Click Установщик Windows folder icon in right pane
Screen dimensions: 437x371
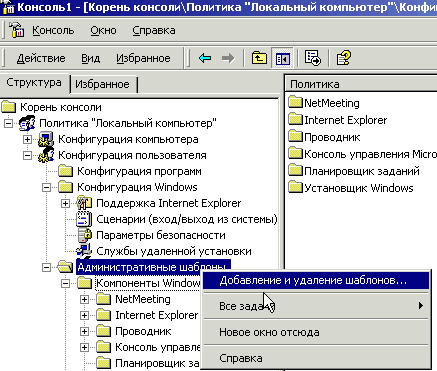click(295, 187)
